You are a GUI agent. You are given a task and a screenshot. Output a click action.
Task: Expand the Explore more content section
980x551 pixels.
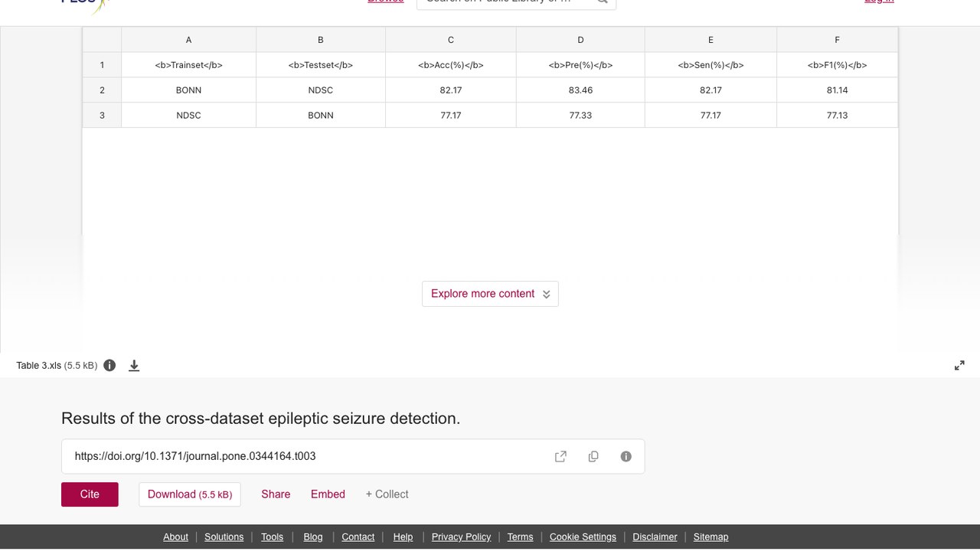pos(490,294)
